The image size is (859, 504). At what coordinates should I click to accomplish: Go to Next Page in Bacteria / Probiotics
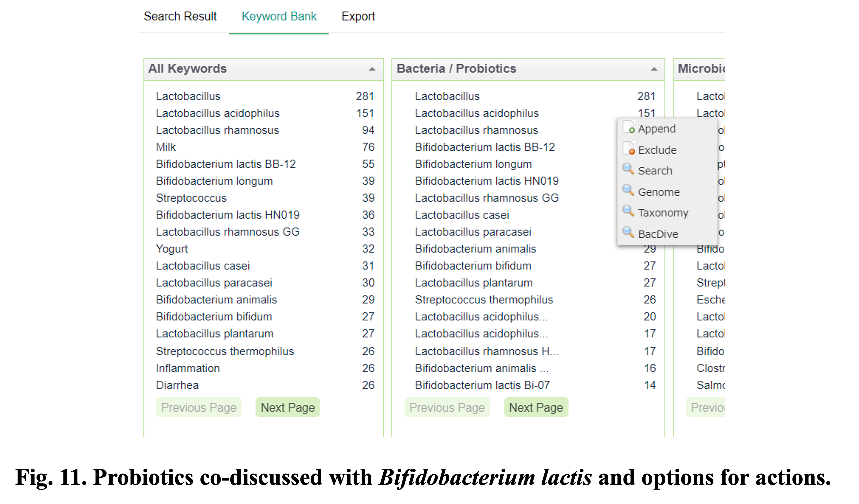(x=536, y=407)
